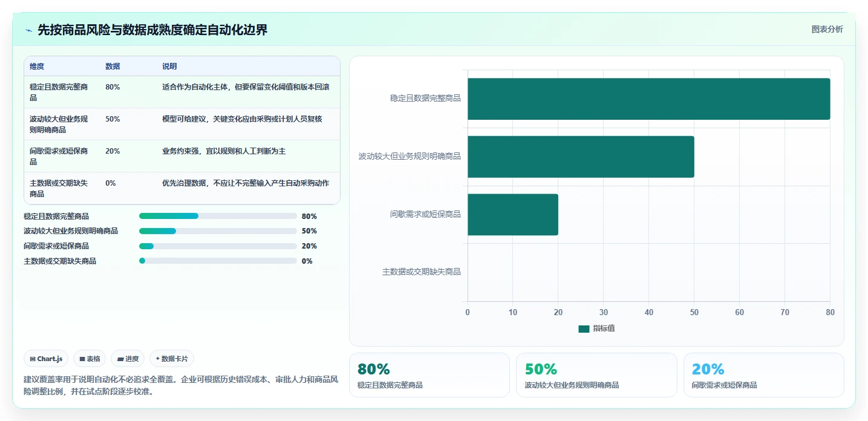This screenshot has height=421, width=868.
Task: Click the 波动较大但业务规则明确商品 progress bar at 50%
Action: [218, 231]
